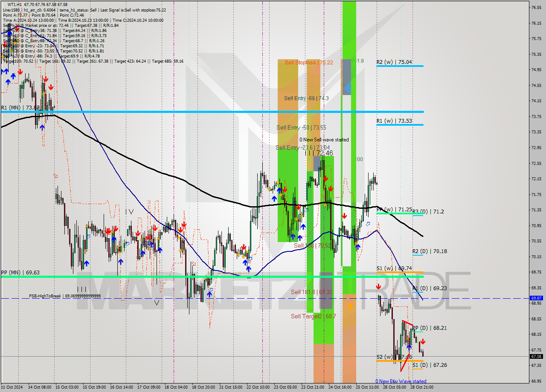Click the 'Sell Entry -23.6 | 73.04' label
This screenshot has height=392, width=546.
pos(302,147)
